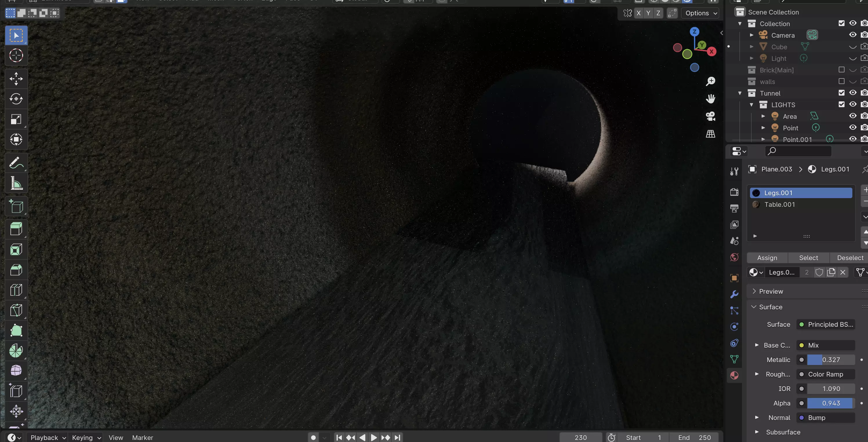This screenshot has height=442, width=868.
Task: Toggle Tunnel collection checkbox
Action: click(x=841, y=93)
